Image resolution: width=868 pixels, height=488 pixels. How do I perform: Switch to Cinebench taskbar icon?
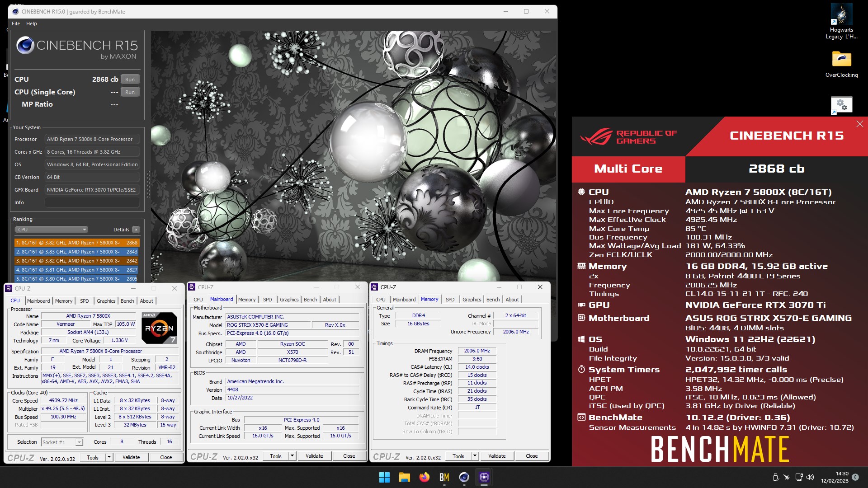pyautogui.click(x=464, y=477)
